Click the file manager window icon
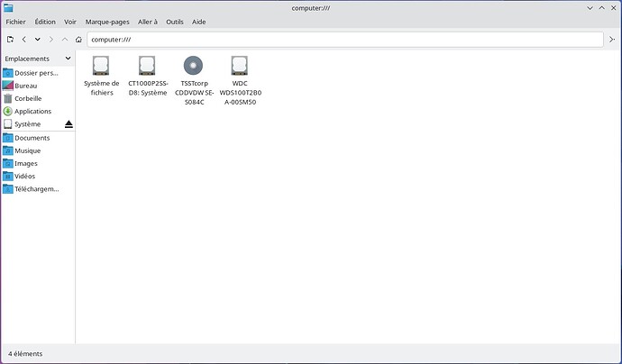The width and height of the screenshot is (622, 364). point(8,7)
